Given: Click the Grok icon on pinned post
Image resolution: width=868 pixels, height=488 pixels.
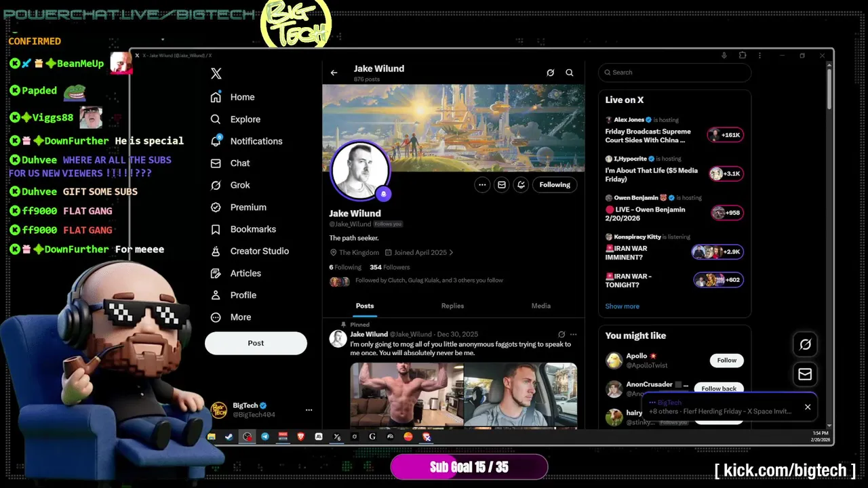Looking at the screenshot, I should click(561, 334).
